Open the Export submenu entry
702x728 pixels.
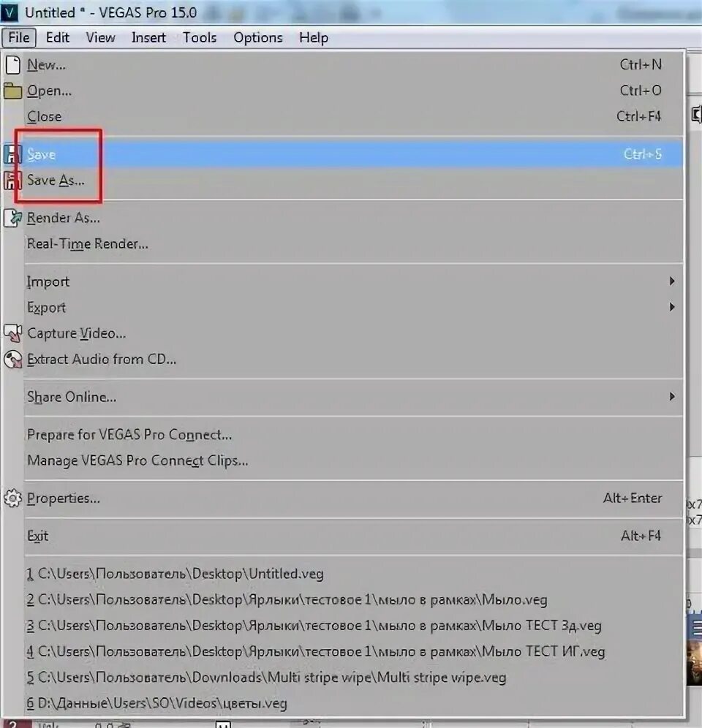344,308
